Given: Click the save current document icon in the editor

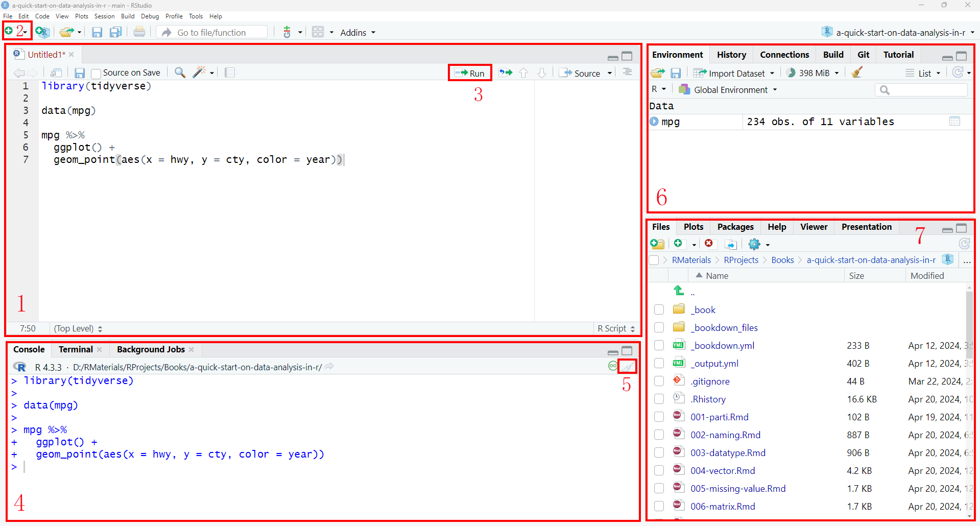Looking at the screenshot, I should (80, 73).
